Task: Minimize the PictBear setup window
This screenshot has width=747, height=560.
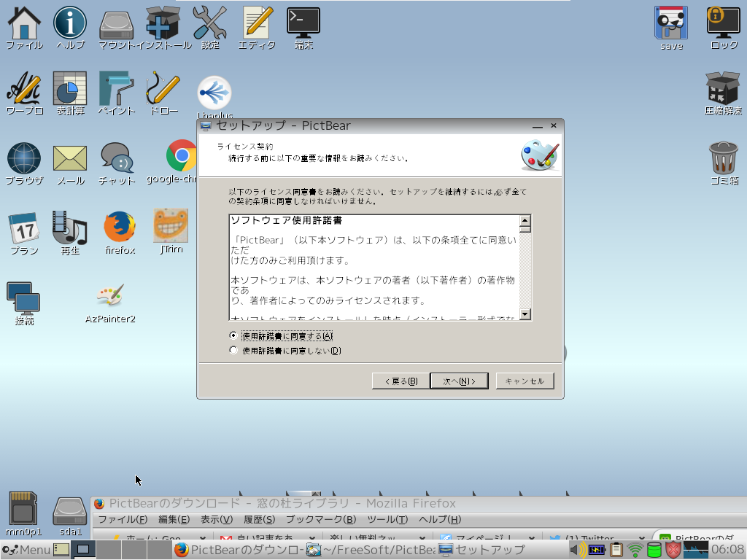Action: [x=538, y=126]
